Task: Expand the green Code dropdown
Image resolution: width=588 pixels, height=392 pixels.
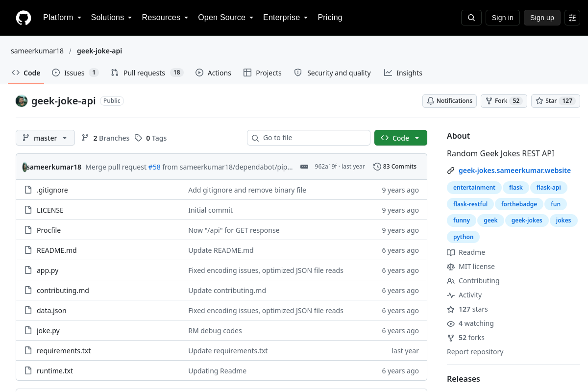Action: [401, 138]
